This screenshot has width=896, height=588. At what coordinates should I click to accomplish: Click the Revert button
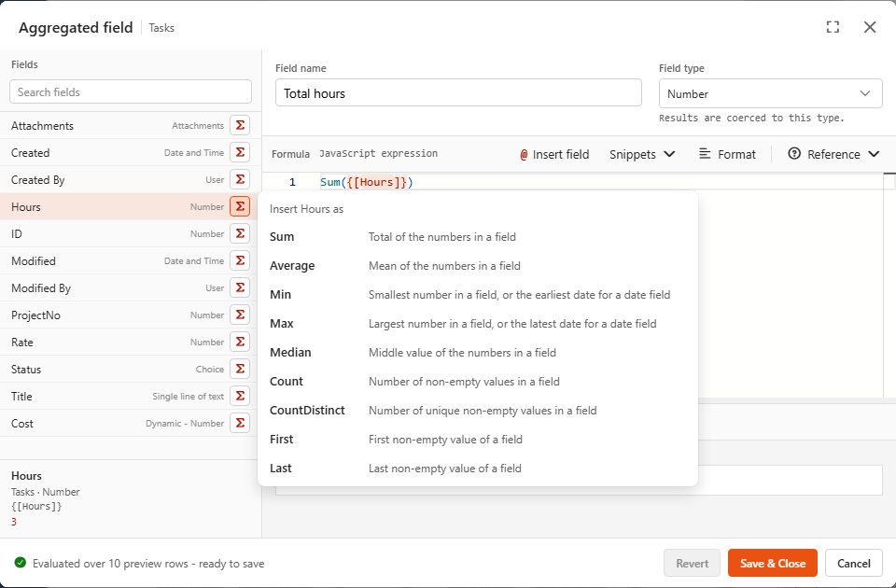pos(692,564)
